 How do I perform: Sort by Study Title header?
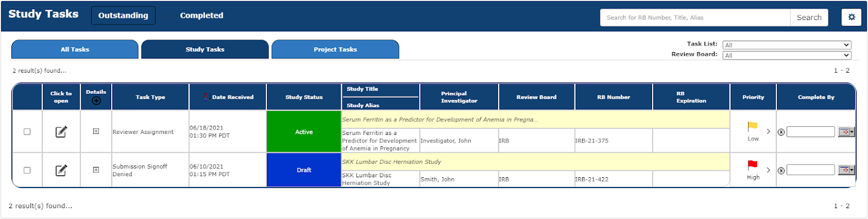pos(362,89)
